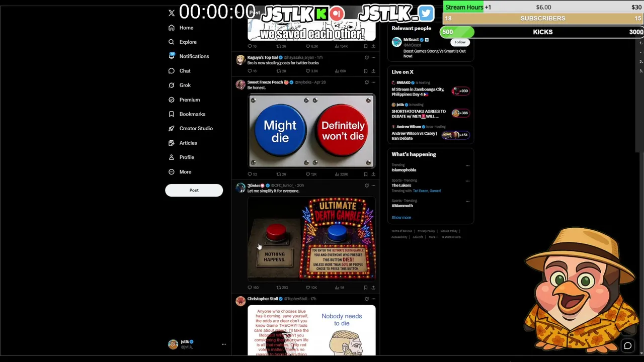Viewport: 644px width, 362px height.
Task: Open options dots for Islamophobia trend
Action: pos(467,165)
